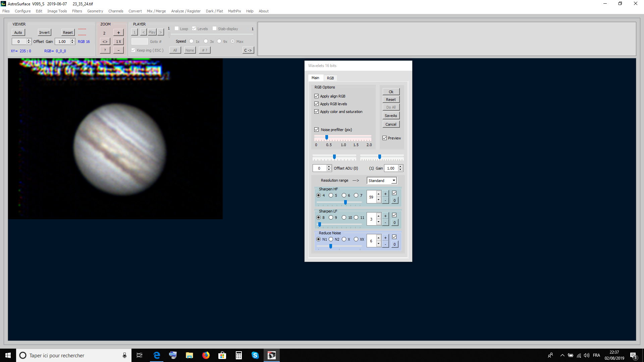644x362 pixels.
Task: Open Skype from the taskbar
Action: [x=255, y=355]
